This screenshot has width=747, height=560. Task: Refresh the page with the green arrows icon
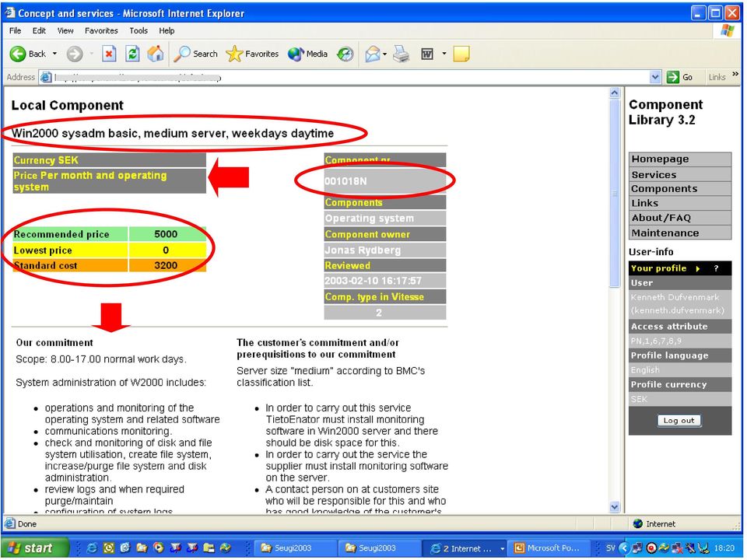[132, 54]
